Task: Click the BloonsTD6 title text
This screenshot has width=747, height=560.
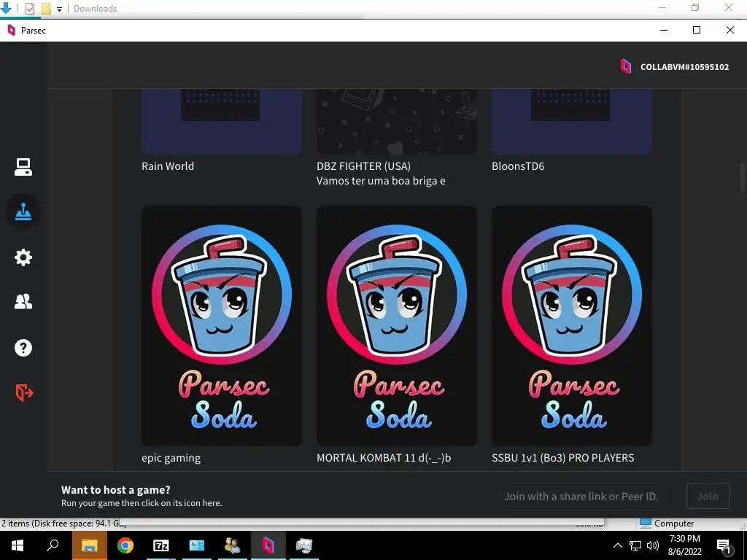Action: [x=518, y=166]
